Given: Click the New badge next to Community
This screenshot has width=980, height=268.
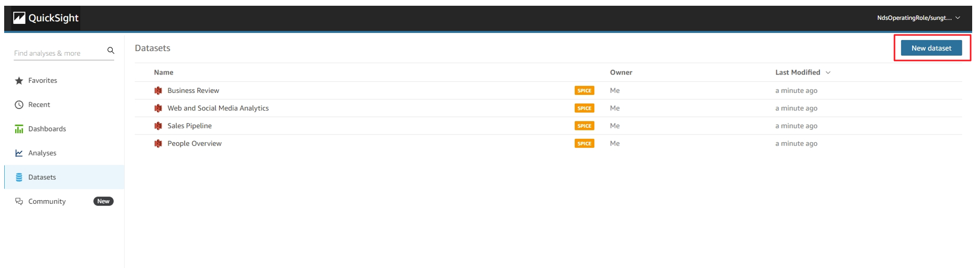Looking at the screenshot, I should (x=103, y=201).
